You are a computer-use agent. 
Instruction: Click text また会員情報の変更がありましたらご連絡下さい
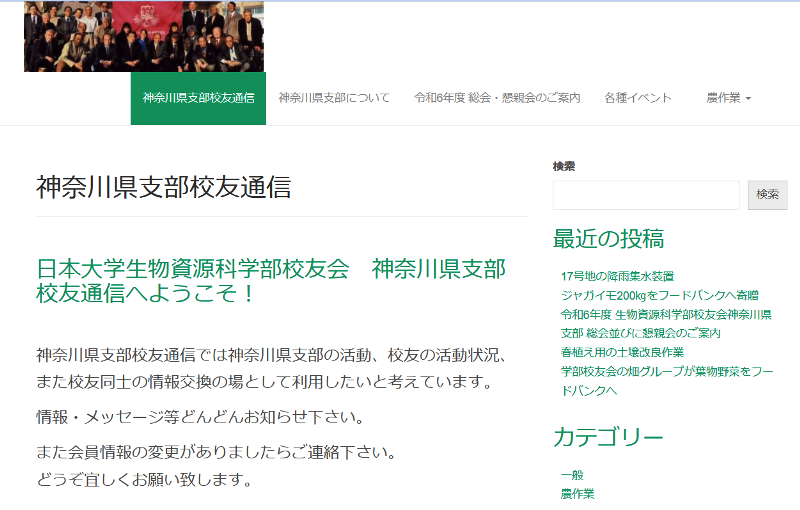217,452
